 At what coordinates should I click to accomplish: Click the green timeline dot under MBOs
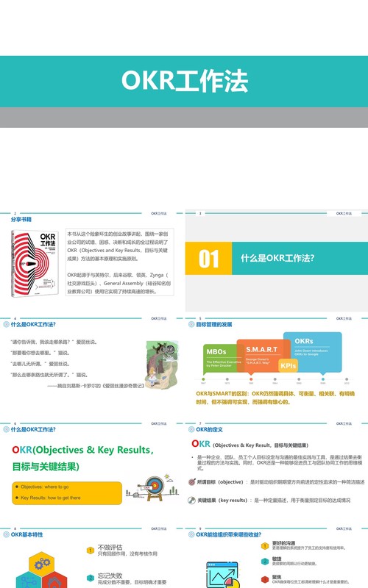[x=203, y=379]
